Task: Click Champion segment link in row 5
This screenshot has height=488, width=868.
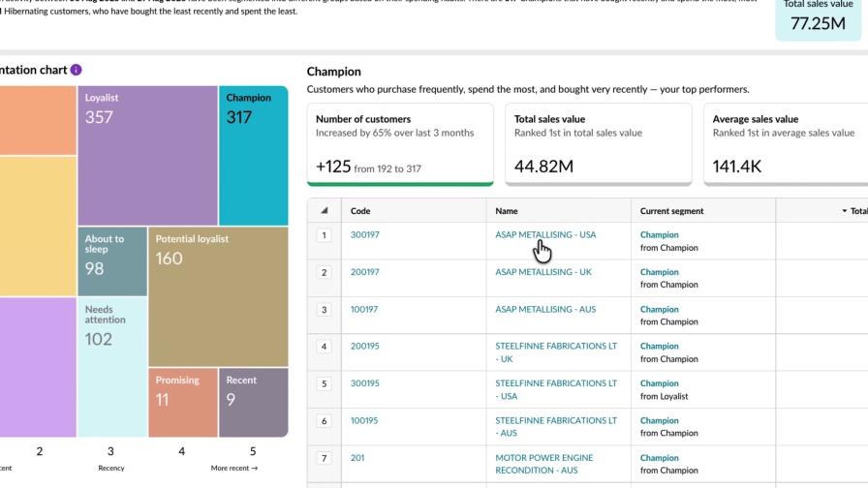Action: 660,382
